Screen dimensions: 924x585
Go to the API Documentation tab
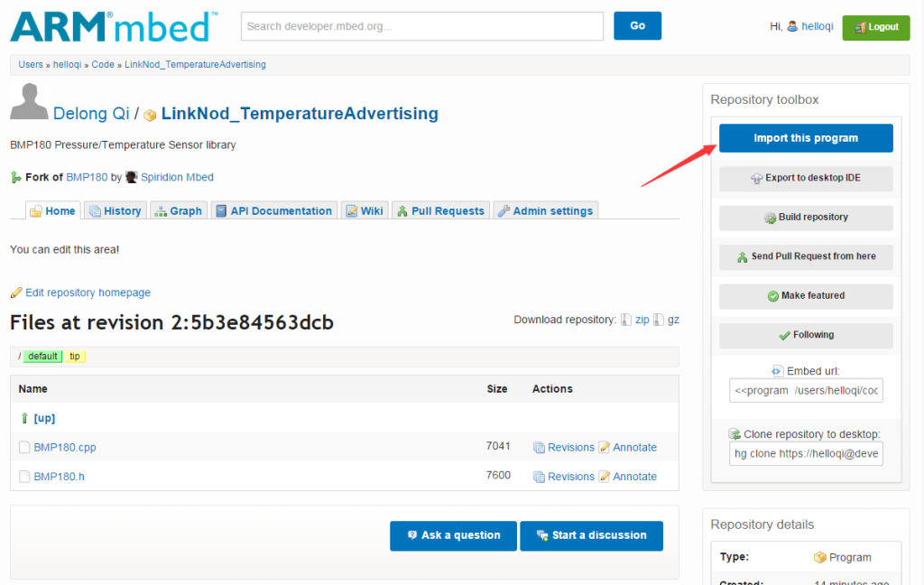[274, 210]
